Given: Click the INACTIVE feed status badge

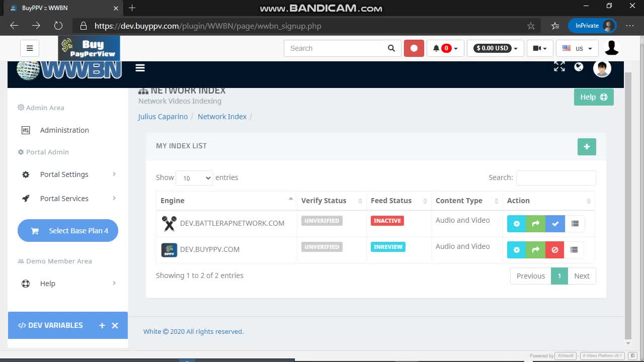Looking at the screenshot, I should 387,221.
